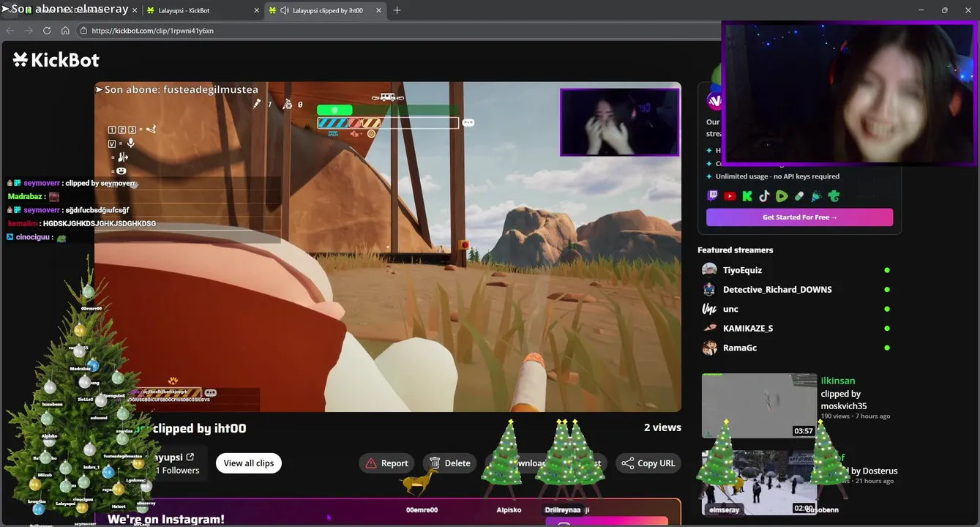
Task: Click TiyoEquiz's avatar picture
Action: pos(709,270)
